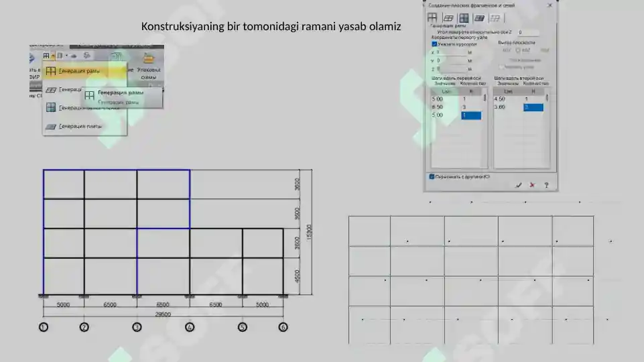The width and height of the screenshot is (644, 362).
Task: Click the 29500 total dimension label
Action: coord(163,314)
